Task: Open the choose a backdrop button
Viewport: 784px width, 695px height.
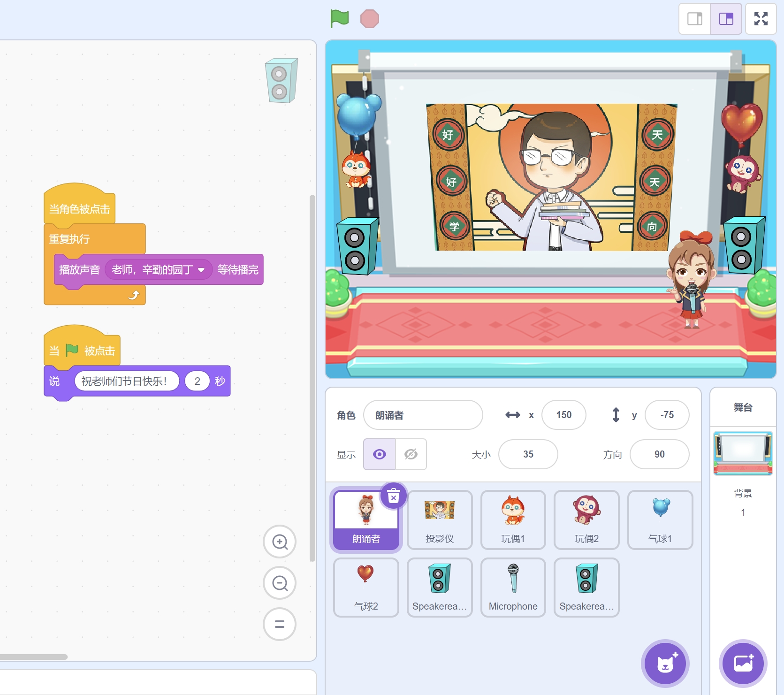Action: 743,663
